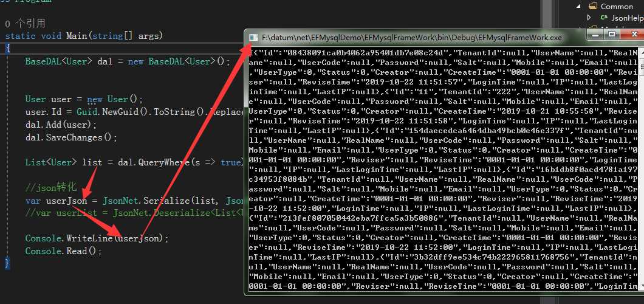This screenshot has height=304, width=644.
Task: Click the 'dal.Add(user);' code line
Action: (61, 125)
